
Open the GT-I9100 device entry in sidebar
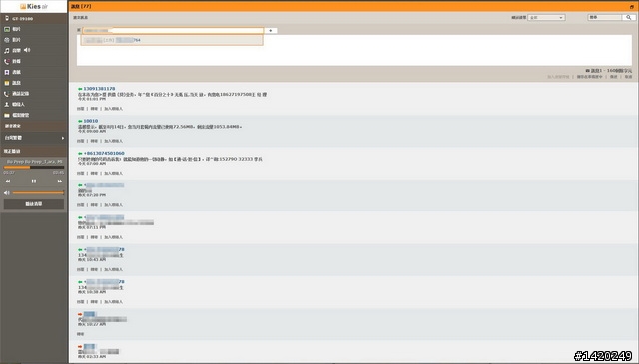pos(33,19)
